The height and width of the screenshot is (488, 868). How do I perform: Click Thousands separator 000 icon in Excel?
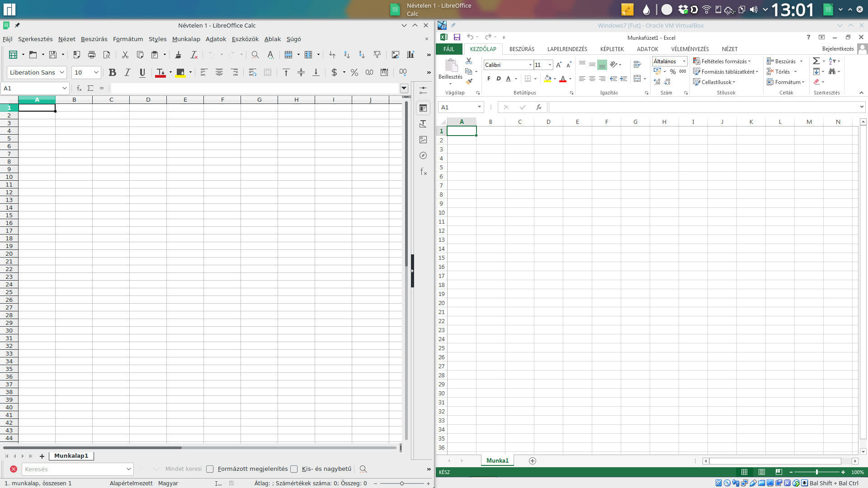coord(683,71)
